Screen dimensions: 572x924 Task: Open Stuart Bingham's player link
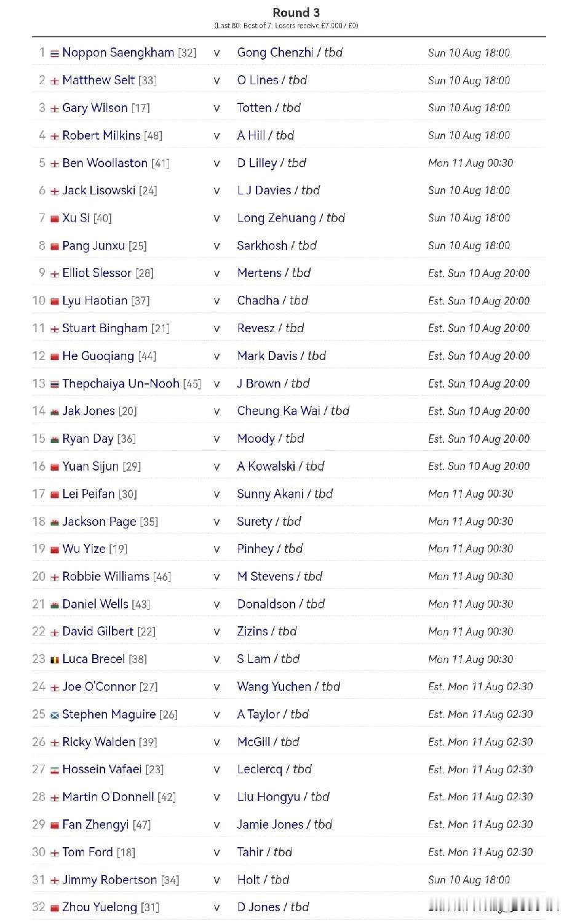click(x=105, y=329)
